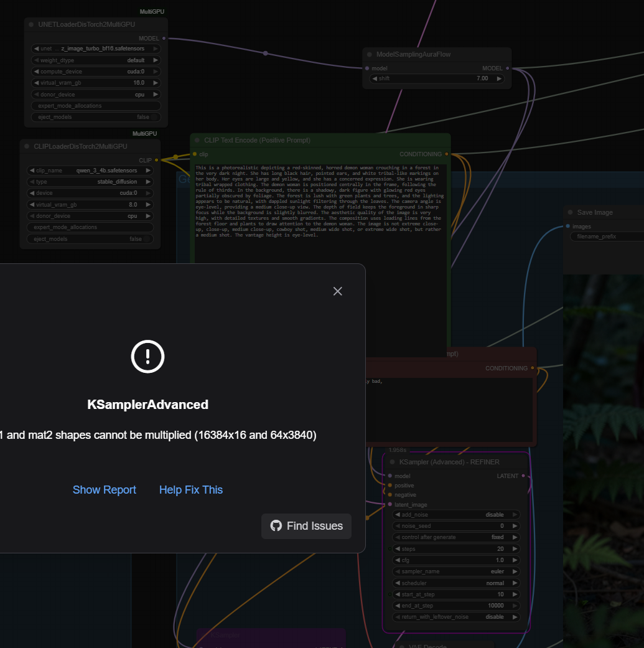Open the clip_name dropdown showing qwen_3_4b.safetensors

coord(90,171)
